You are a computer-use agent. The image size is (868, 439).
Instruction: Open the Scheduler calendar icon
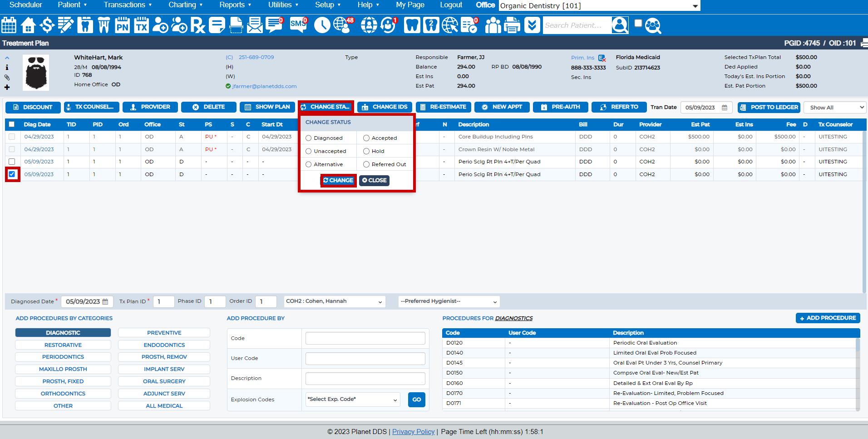9,25
